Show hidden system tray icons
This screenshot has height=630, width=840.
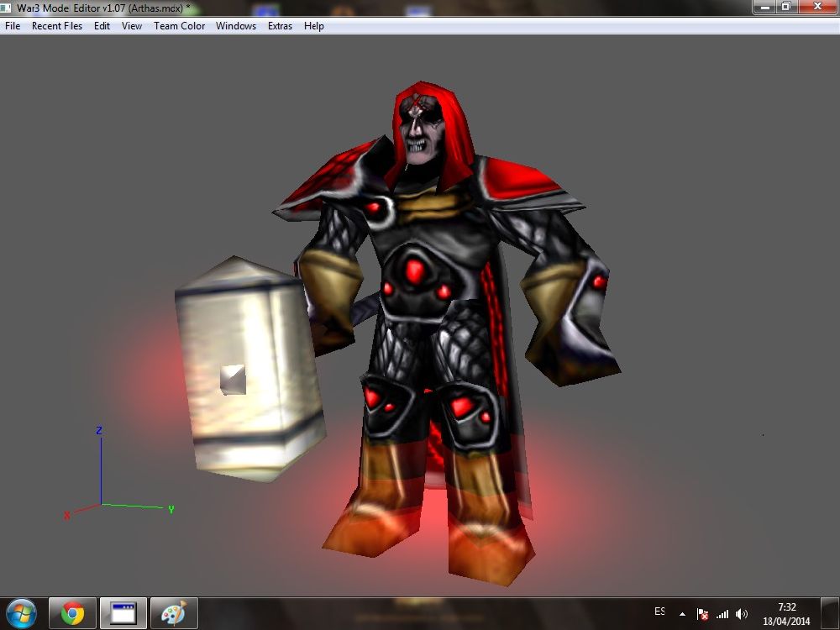click(682, 614)
